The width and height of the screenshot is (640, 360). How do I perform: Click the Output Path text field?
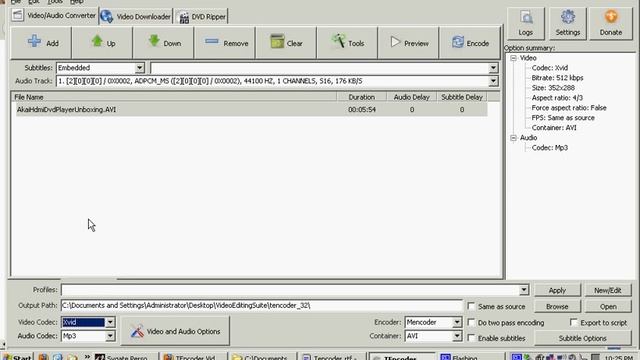coord(262,305)
